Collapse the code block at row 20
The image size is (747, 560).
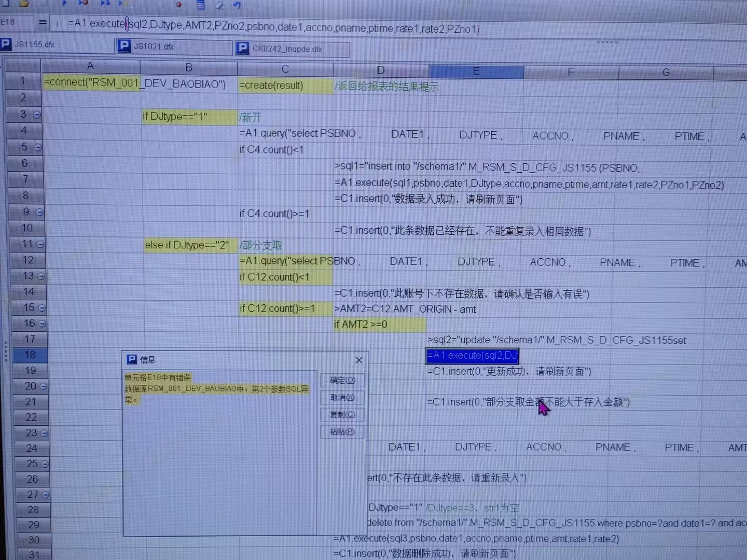[43, 386]
